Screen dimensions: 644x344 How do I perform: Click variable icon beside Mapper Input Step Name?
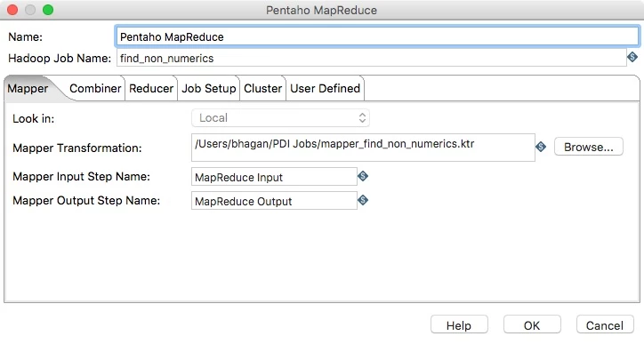pos(363,176)
